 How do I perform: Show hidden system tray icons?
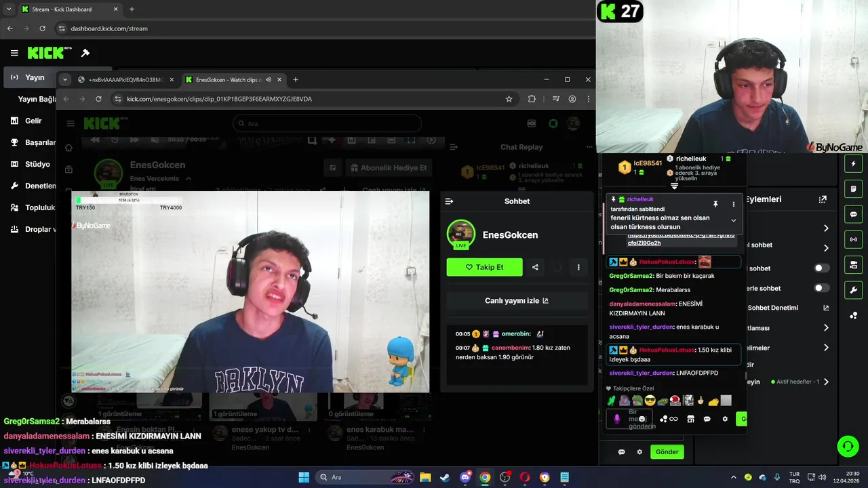tap(733, 477)
